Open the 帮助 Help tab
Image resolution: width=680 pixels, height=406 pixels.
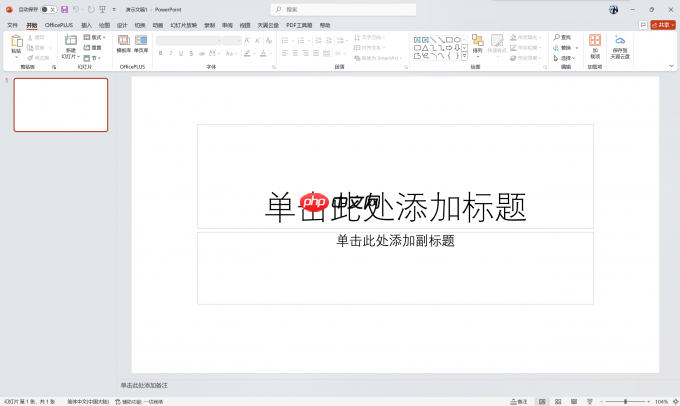(325, 25)
